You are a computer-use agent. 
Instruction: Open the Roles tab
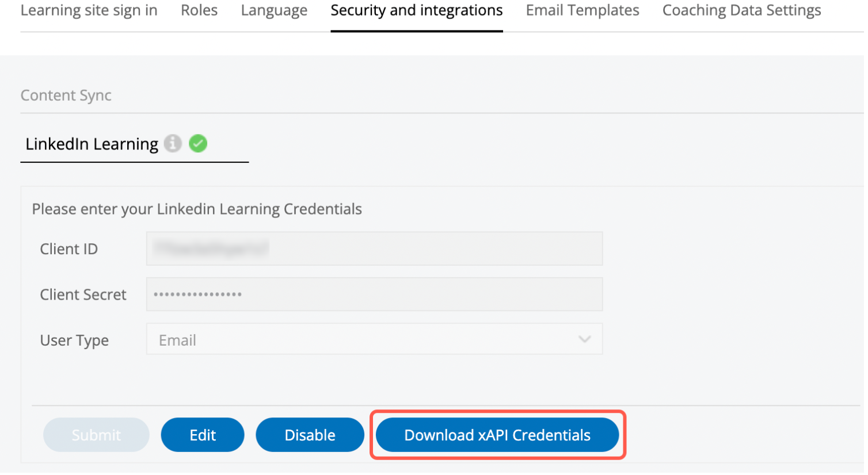pyautogui.click(x=199, y=10)
